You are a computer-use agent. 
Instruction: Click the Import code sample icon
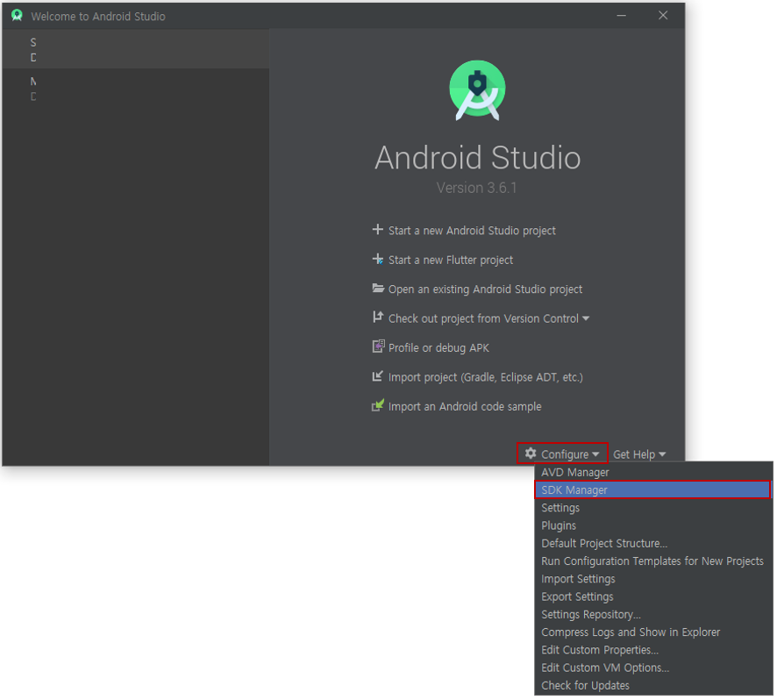tap(378, 406)
